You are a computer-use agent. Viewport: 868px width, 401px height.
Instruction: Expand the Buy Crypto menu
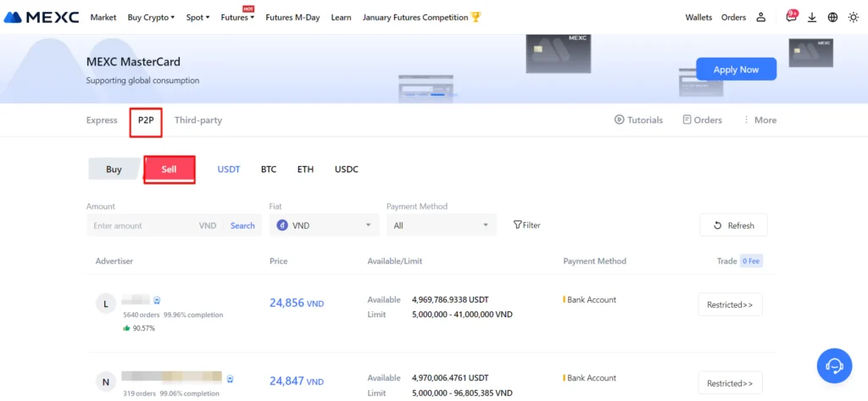[151, 17]
